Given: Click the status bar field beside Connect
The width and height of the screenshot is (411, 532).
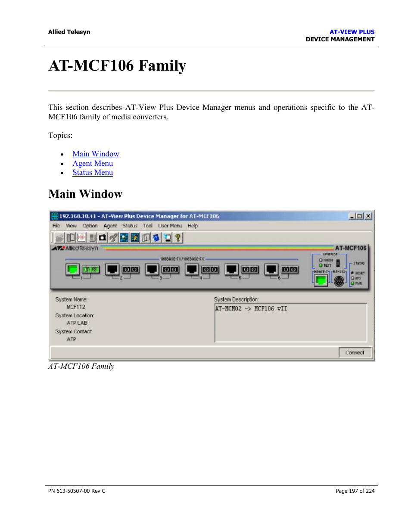Looking at the screenshot, I should 194,352.
